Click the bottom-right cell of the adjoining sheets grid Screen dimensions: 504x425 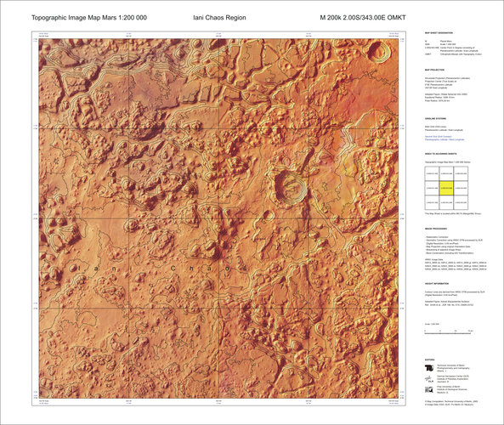click(461, 202)
